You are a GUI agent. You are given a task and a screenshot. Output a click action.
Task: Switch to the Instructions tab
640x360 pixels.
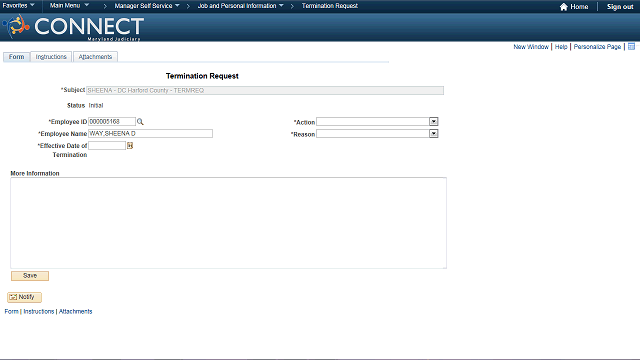click(51, 57)
